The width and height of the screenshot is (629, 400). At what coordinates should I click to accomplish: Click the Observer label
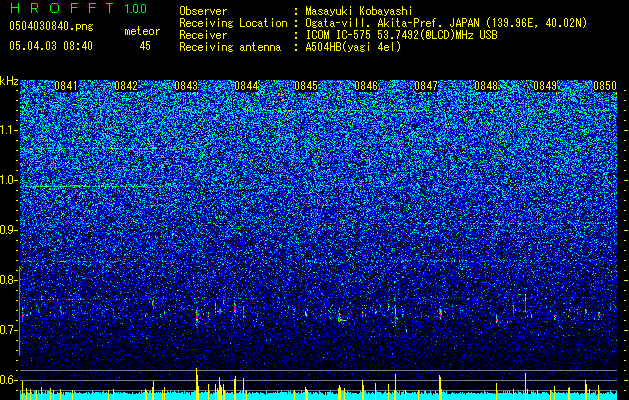(x=203, y=11)
